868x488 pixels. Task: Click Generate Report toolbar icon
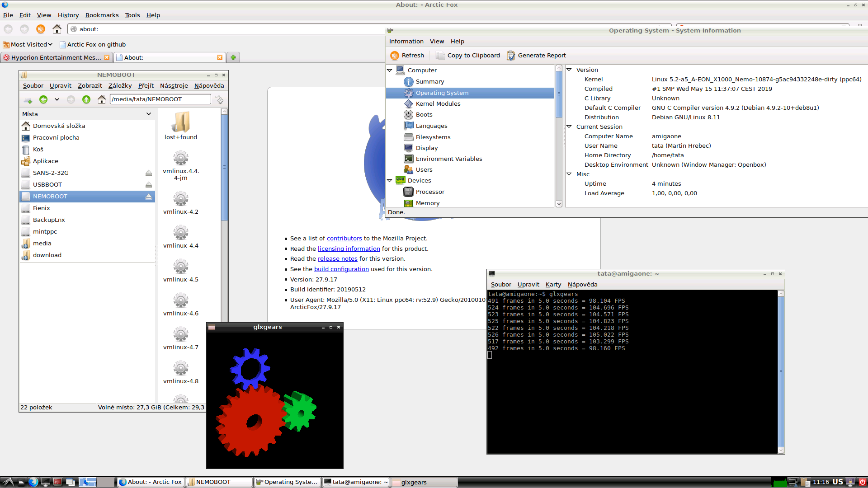pyautogui.click(x=511, y=56)
